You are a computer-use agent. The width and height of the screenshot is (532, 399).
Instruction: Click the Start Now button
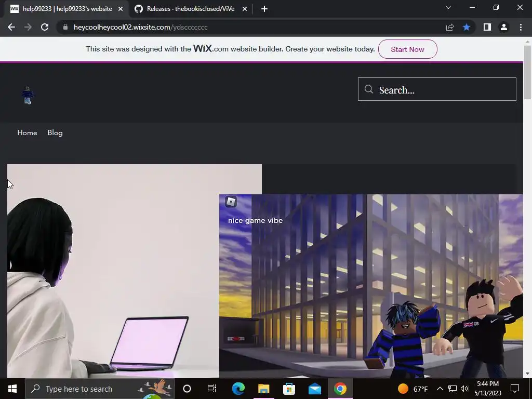[407, 49]
